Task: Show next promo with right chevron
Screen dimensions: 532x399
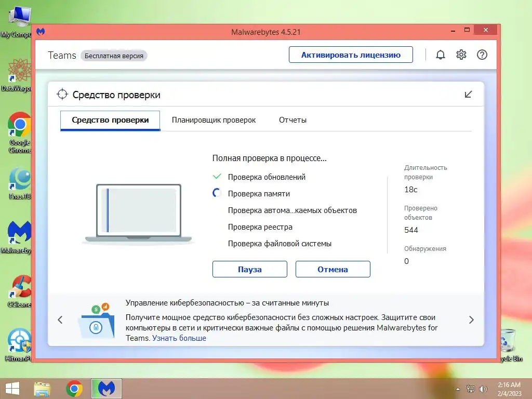Action: point(471,320)
